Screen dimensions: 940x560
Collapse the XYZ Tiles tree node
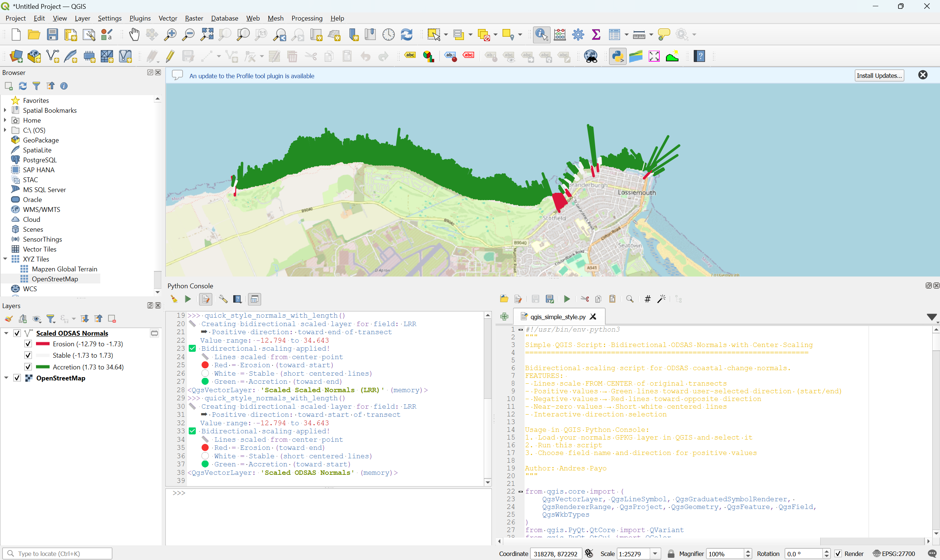pos(5,259)
